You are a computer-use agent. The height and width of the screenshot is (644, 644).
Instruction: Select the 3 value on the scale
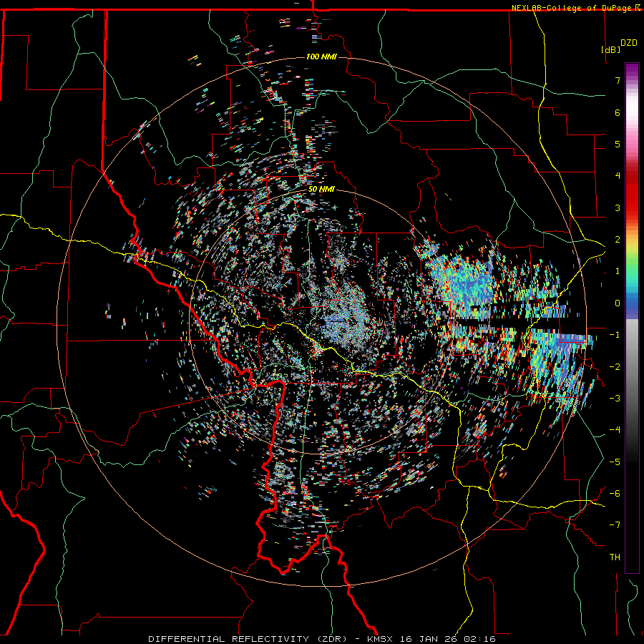(618, 208)
